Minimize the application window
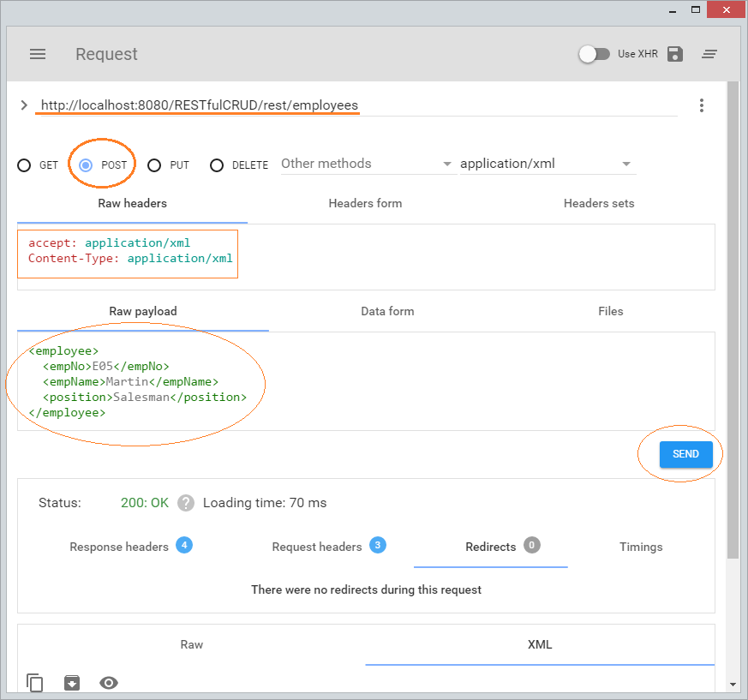The height and width of the screenshot is (700, 748). (673, 10)
